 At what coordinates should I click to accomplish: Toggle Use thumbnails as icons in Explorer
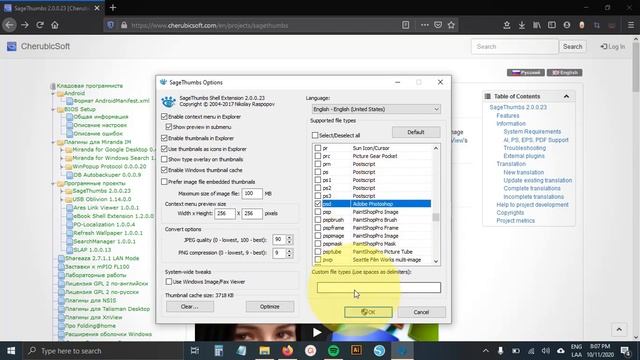pyautogui.click(x=164, y=149)
